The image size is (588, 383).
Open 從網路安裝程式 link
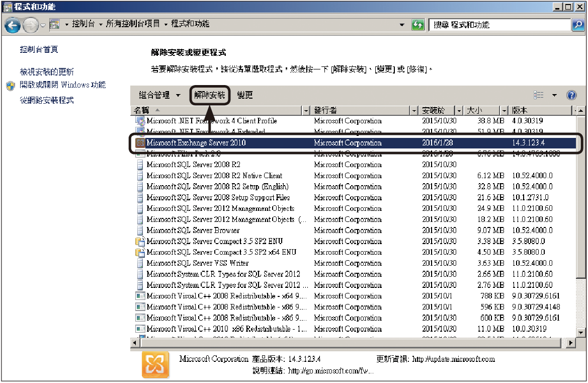tap(46, 100)
